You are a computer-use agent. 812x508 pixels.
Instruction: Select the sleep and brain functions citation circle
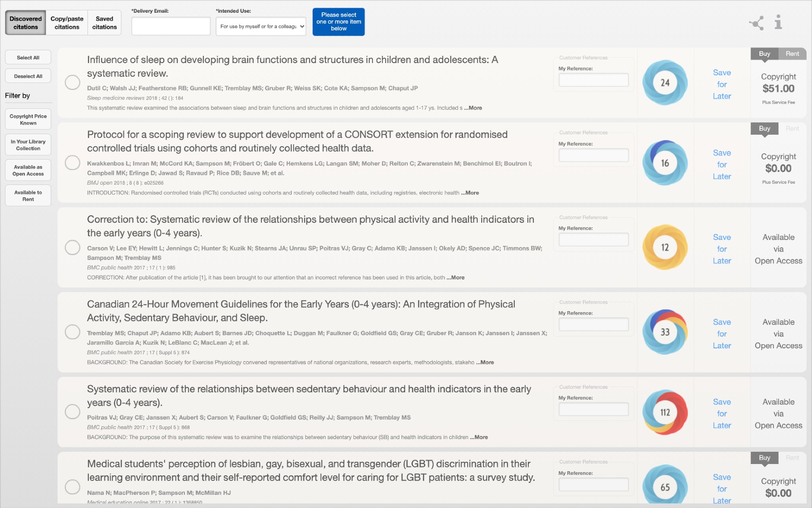point(72,83)
